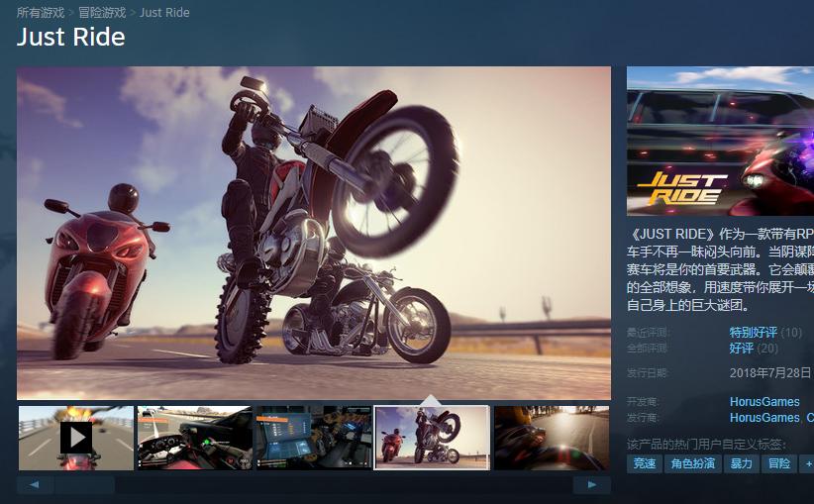Click the Just Ride page title
The width and height of the screenshot is (814, 504).
pos(71,38)
